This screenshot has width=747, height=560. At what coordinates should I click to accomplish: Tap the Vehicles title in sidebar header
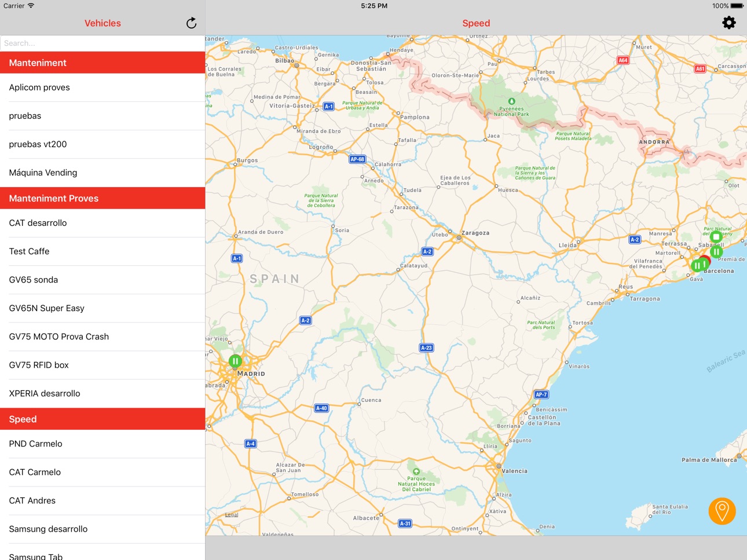point(102,23)
